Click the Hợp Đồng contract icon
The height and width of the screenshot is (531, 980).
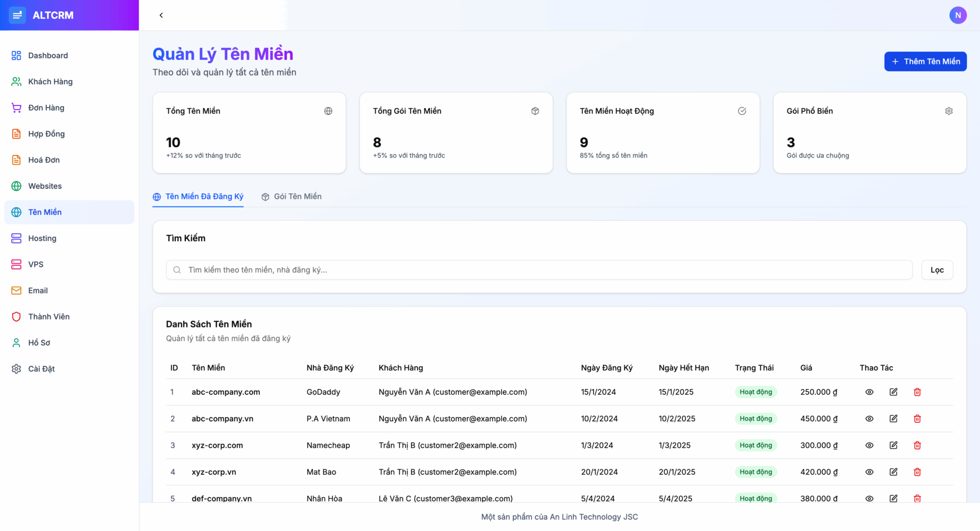pyautogui.click(x=16, y=134)
